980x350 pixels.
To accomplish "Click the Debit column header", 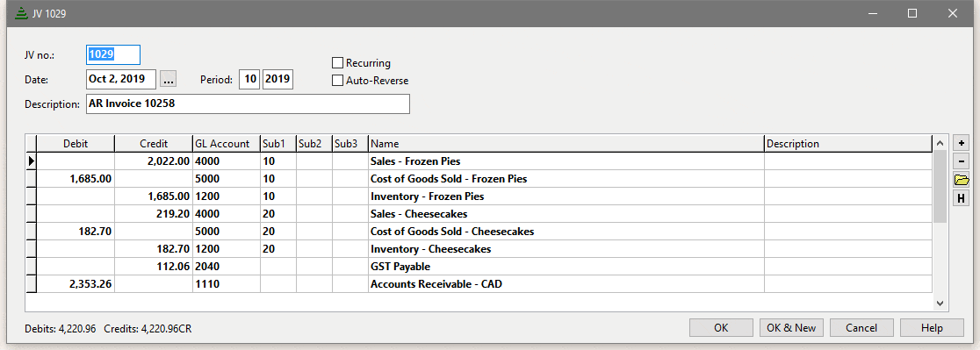I will [x=76, y=144].
